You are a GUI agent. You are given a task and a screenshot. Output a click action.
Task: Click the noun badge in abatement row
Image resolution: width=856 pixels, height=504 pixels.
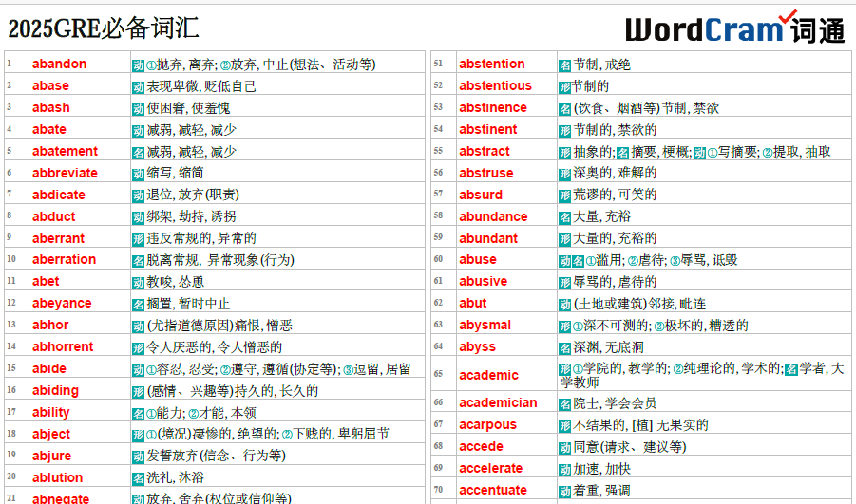pos(138,152)
